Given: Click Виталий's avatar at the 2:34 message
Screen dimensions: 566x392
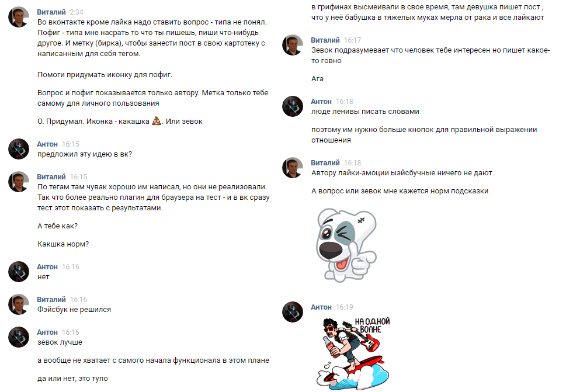Looking at the screenshot, I should (x=19, y=17).
